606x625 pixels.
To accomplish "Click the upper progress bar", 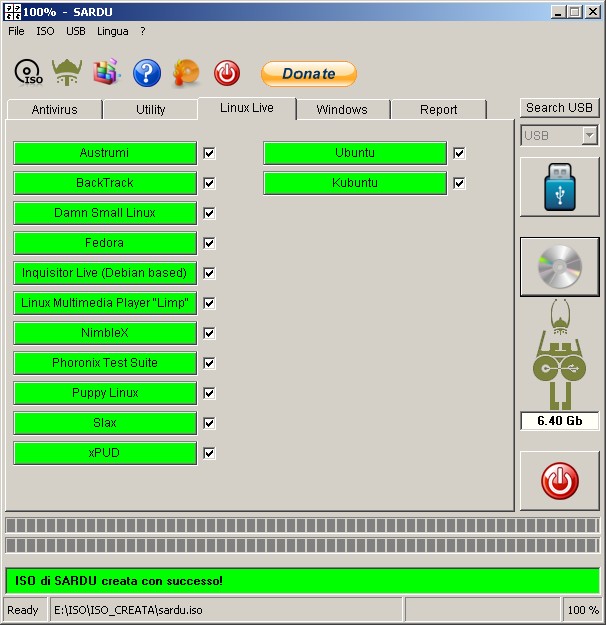I will 303,525.
